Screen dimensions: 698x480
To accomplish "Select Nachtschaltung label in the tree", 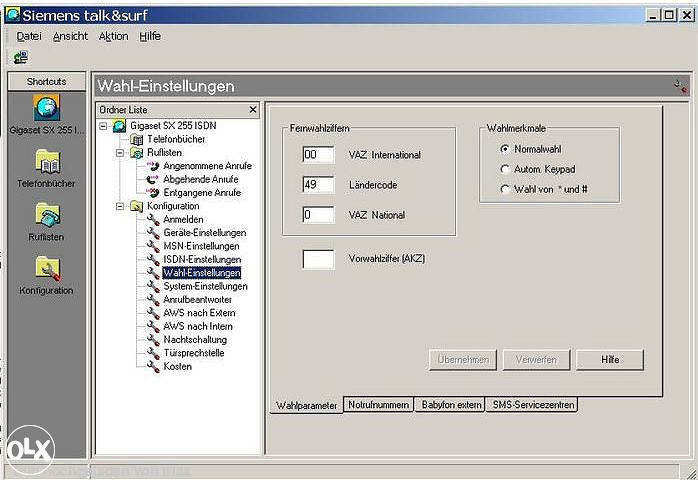I will point(195,340).
